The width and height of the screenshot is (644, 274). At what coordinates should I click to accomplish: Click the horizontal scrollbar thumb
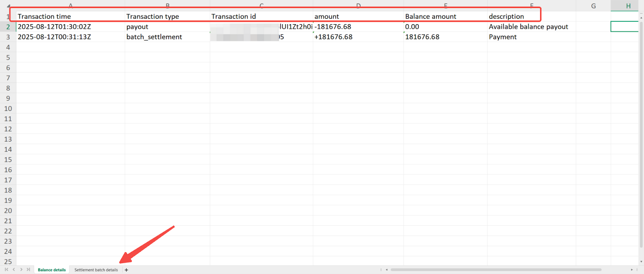[496, 270]
